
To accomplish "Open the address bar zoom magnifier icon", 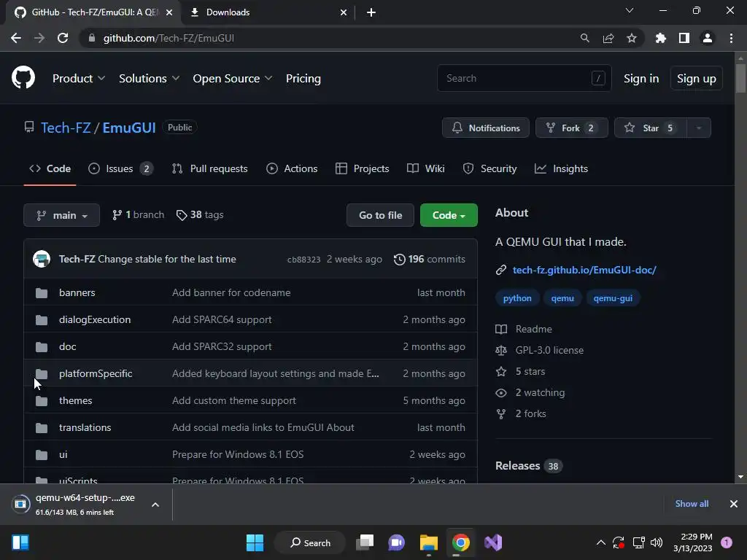I will pos(585,38).
